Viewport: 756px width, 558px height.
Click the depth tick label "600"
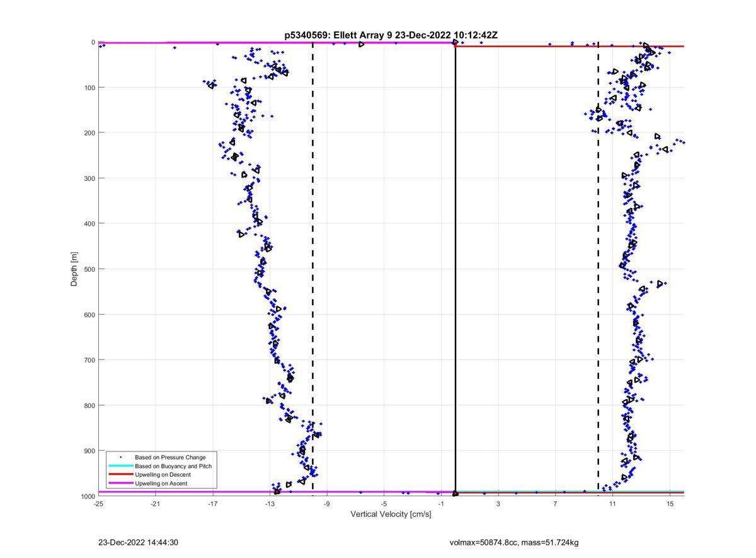point(89,314)
